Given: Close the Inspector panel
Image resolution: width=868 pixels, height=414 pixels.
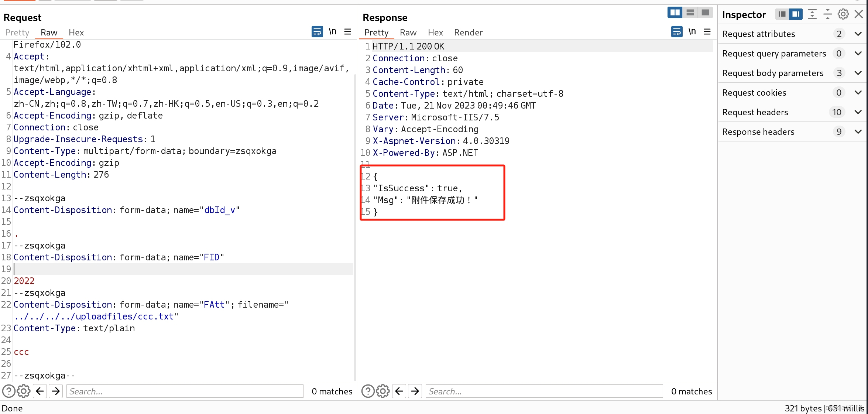Looking at the screenshot, I should coord(859,14).
